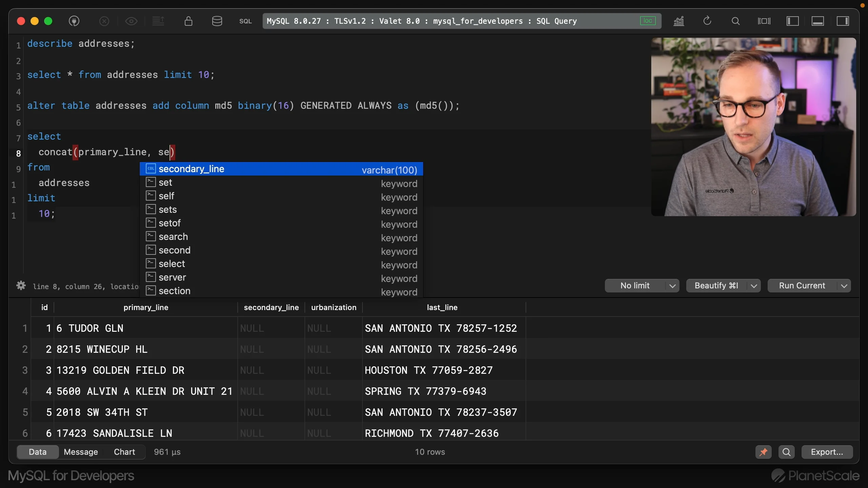
Task: Click the toolbar search magnifier icon
Action: point(735,21)
